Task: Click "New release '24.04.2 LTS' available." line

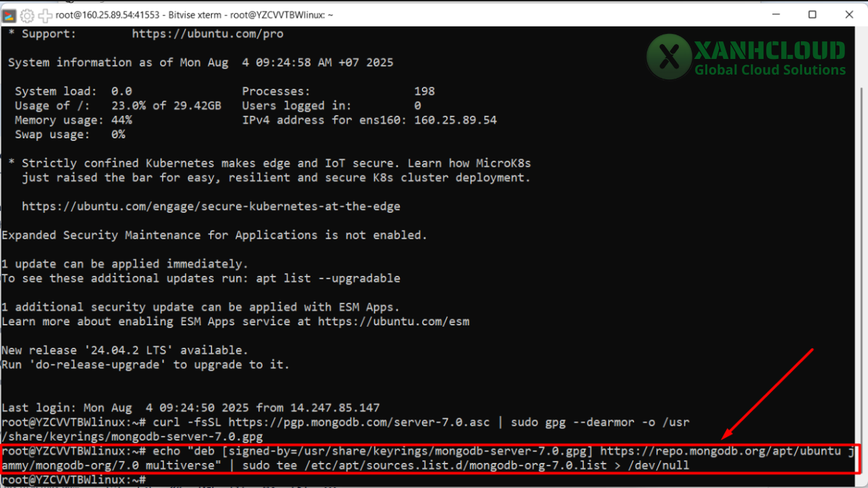Action: click(125, 350)
